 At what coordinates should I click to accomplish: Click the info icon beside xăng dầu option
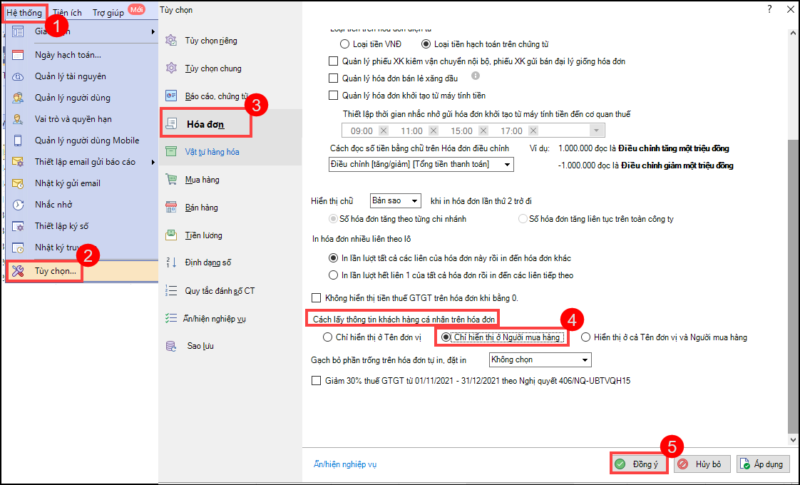pos(475,76)
